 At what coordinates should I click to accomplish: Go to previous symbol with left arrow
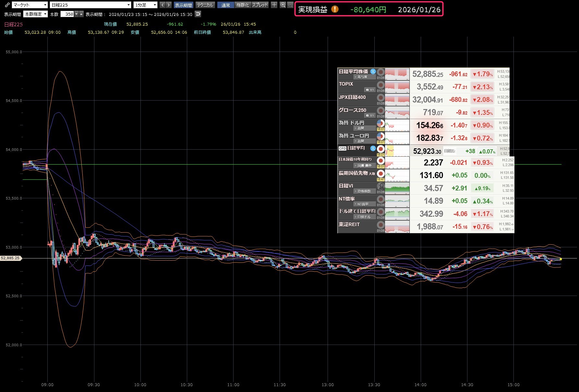click(162, 5)
